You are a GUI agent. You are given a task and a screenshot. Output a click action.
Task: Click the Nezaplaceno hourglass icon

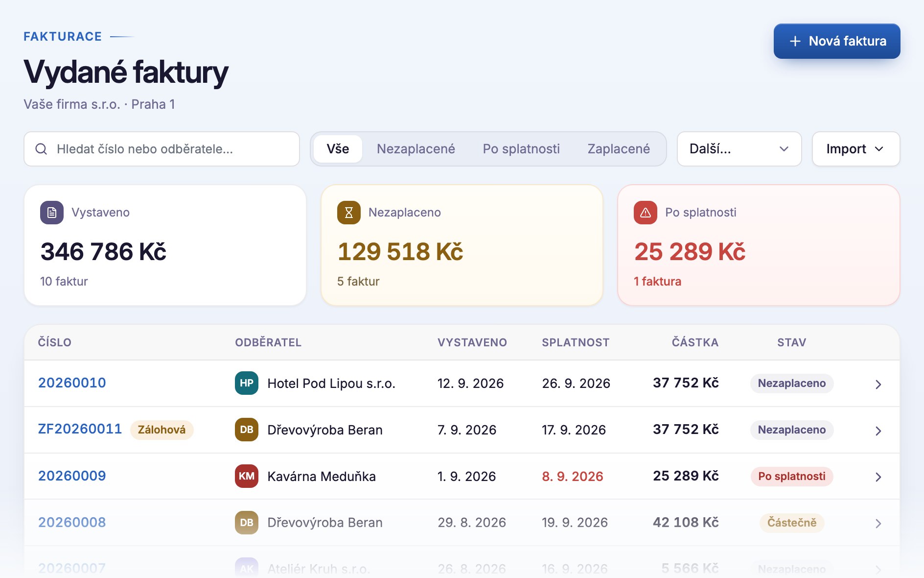349,213
